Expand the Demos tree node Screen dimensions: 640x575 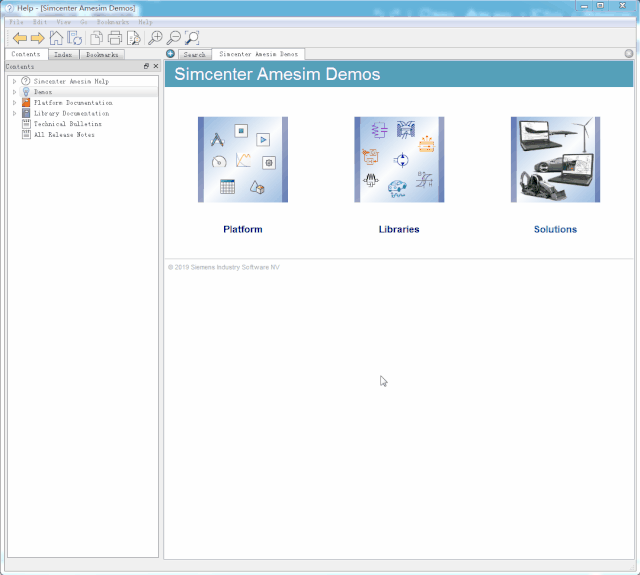point(14,92)
